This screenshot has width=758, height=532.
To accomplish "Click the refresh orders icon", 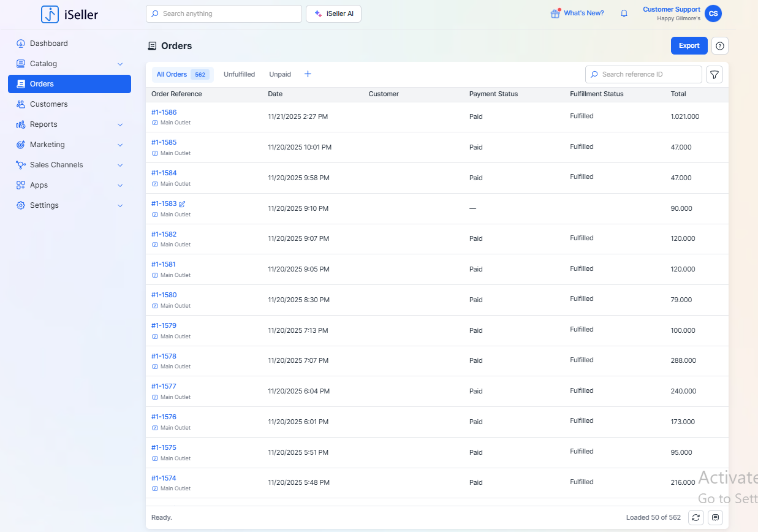I will [695, 517].
